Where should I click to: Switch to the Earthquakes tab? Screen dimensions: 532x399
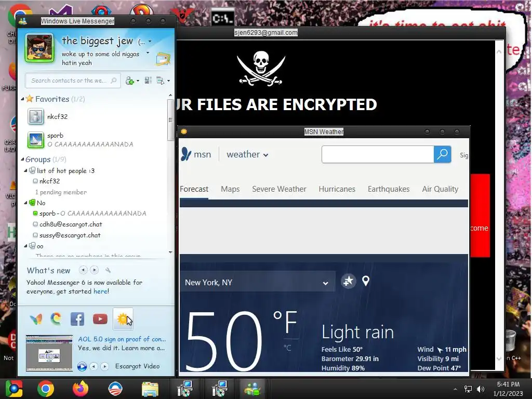[389, 189]
